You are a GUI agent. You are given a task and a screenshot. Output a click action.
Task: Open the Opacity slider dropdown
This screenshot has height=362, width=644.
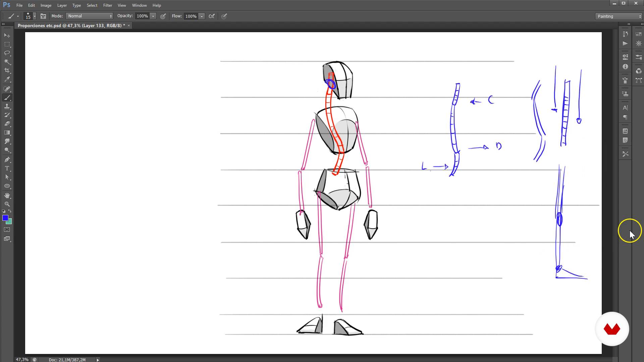[153, 16]
